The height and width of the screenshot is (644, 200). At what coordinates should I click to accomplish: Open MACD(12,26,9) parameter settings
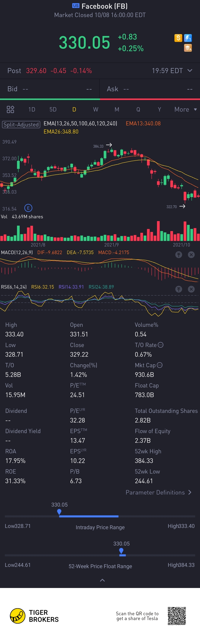[x=17, y=252]
